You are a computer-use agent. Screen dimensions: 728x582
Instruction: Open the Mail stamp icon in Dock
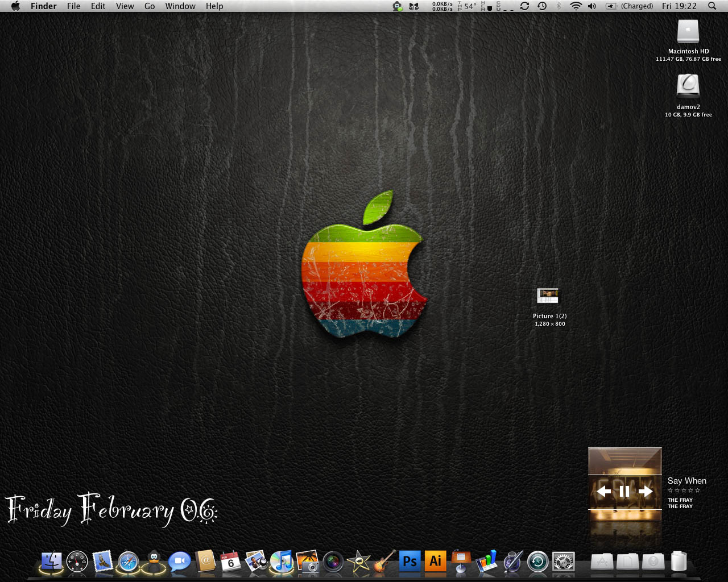(x=103, y=562)
